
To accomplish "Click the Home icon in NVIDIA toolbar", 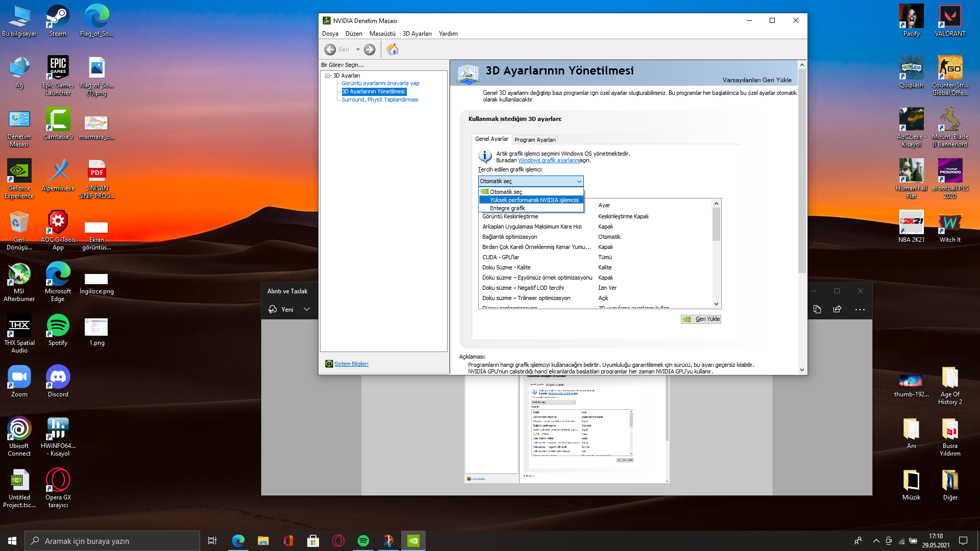I will pos(392,49).
